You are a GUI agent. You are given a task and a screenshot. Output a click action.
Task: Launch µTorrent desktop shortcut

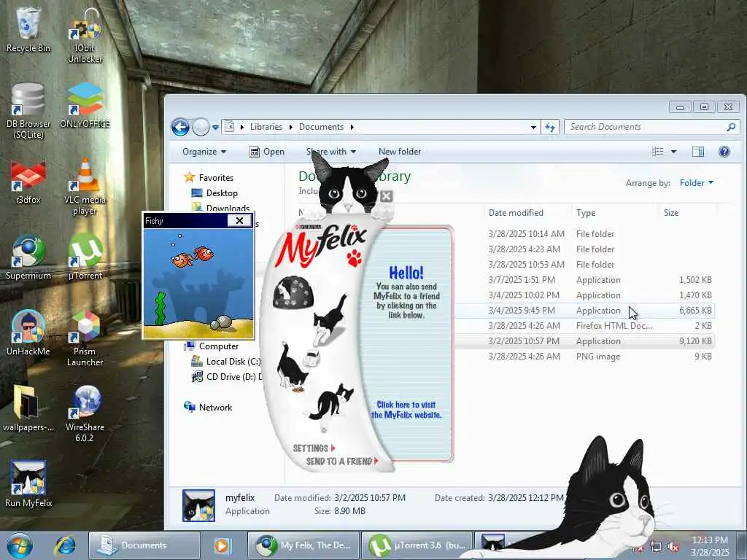click(85, 257)
